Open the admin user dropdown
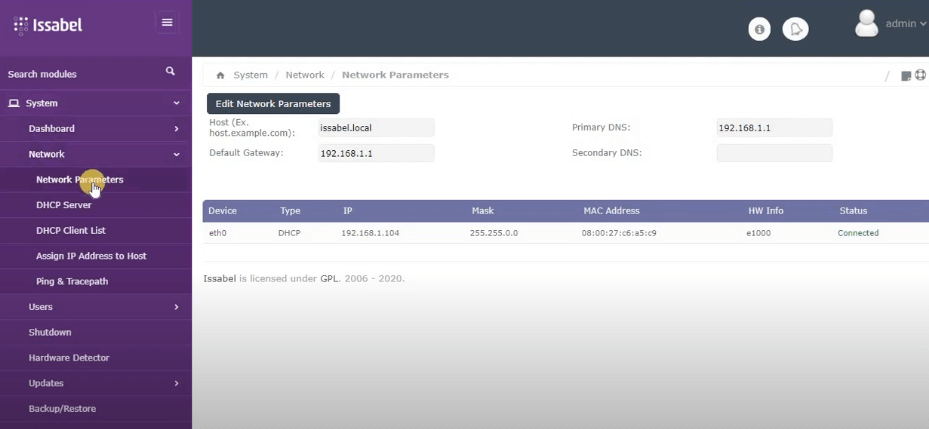 (906, 24)
